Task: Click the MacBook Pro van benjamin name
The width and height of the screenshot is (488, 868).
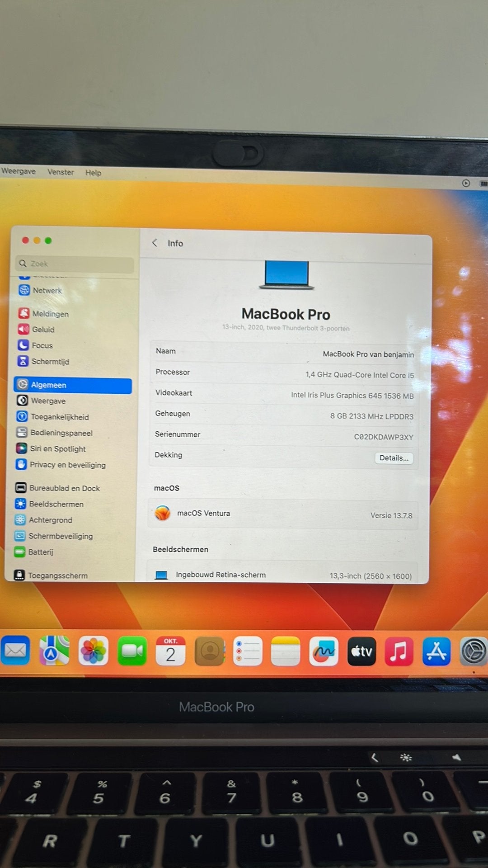Action: (368, 354)
